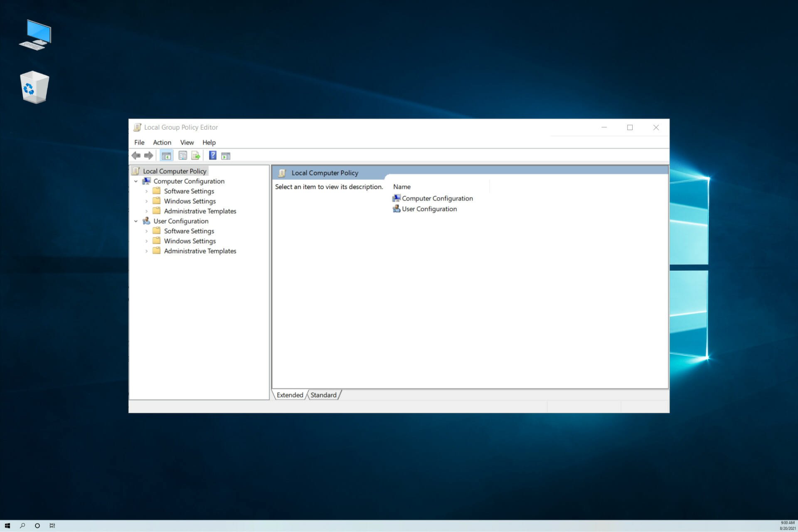
Task: Select User Configuration in right pane
Action: pos(429,208)
